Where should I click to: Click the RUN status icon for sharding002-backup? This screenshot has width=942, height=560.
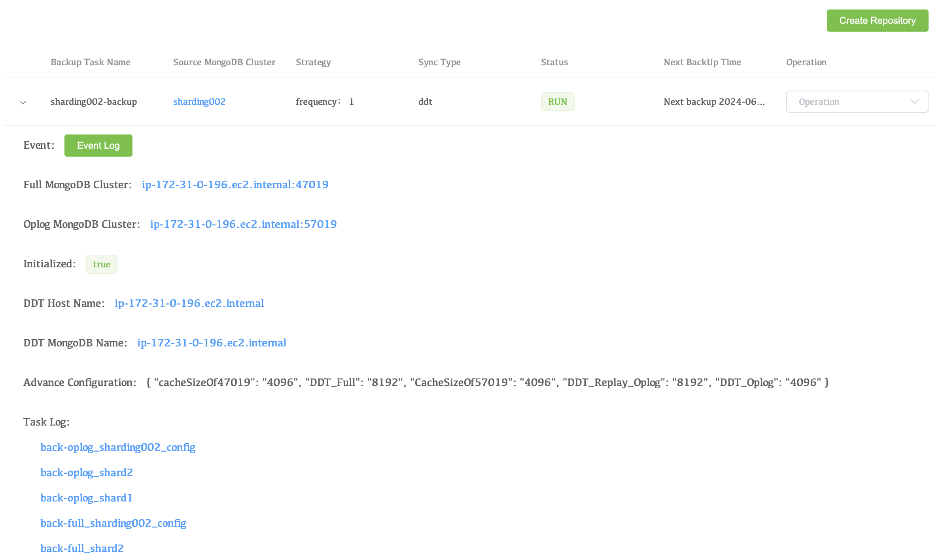558,101
